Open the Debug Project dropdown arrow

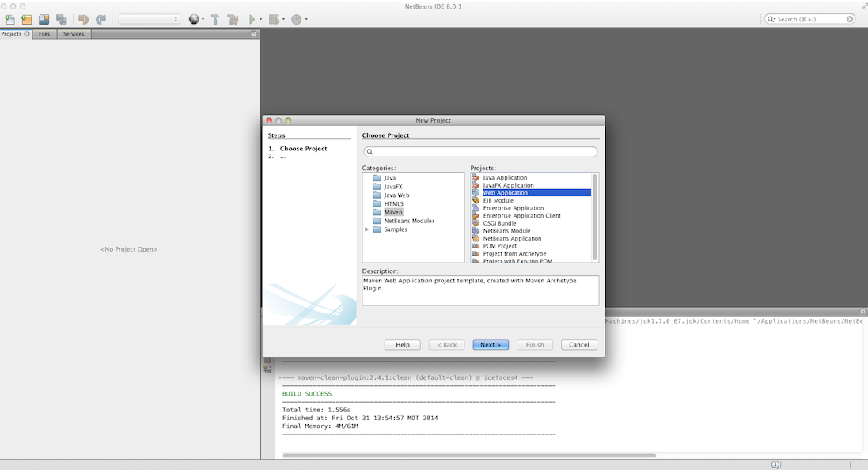(x=282, y=19)
